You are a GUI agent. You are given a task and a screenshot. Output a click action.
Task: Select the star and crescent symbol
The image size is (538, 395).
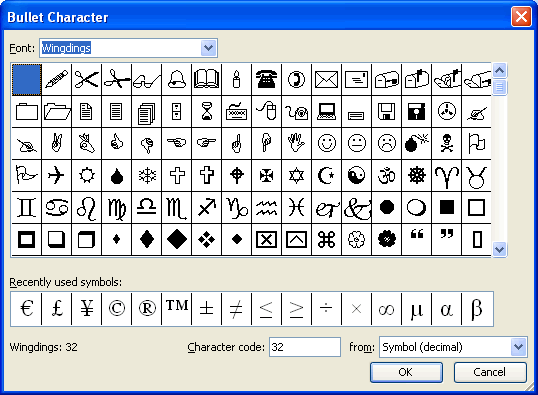point(327,175)
